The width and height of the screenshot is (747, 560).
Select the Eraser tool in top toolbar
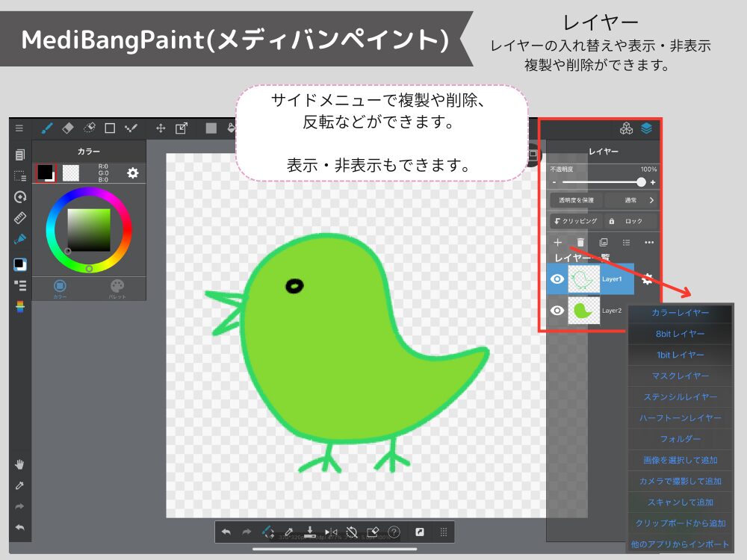pyautogui.click(x=68, y=128)
